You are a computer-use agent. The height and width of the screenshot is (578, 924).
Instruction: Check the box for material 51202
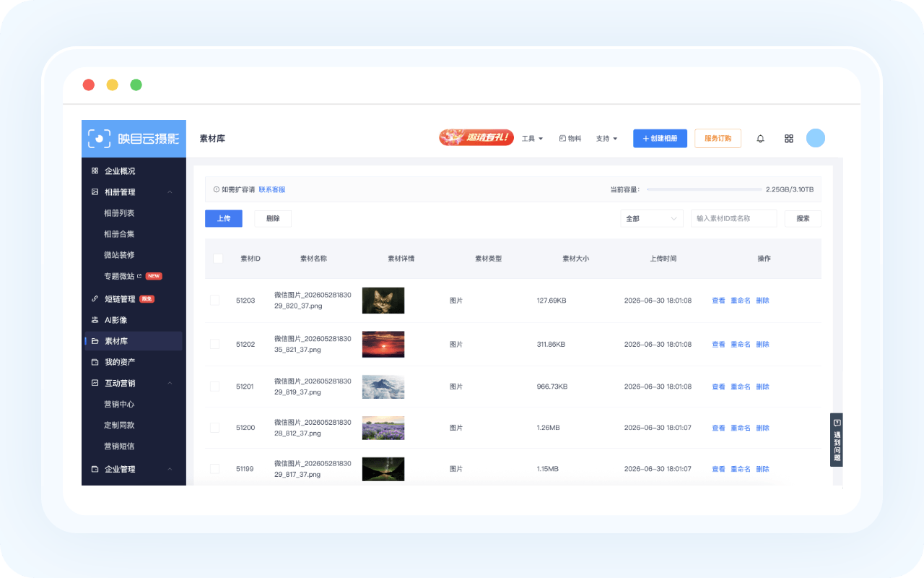coord(214,345)
